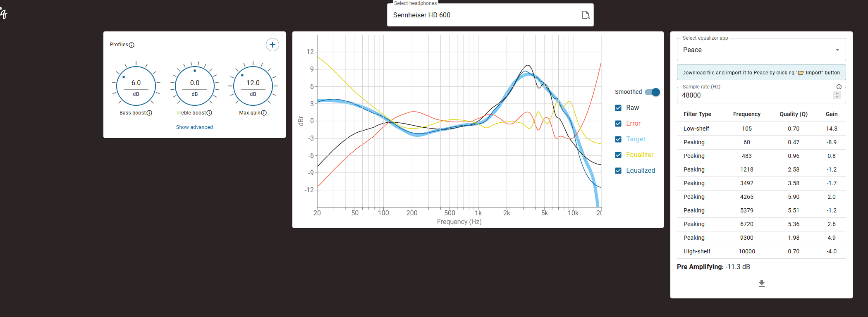Click the frequency value 3492
The image size is (868, 317).
746,183
